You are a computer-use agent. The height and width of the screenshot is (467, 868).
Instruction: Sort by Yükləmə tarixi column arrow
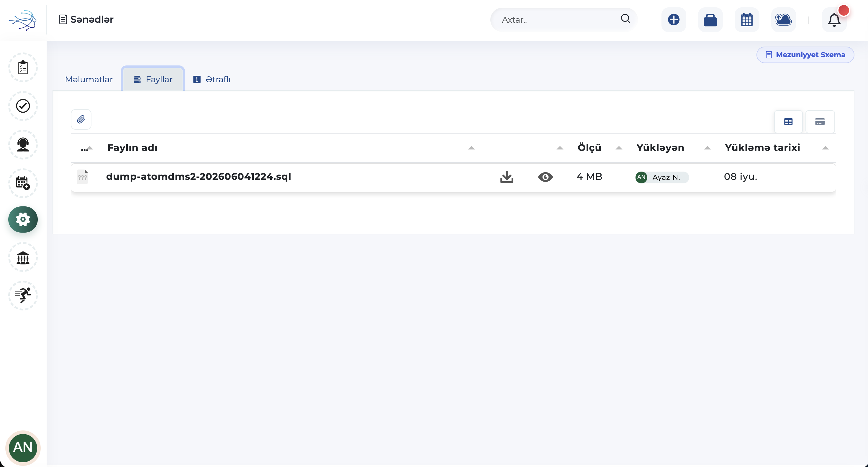825,148
